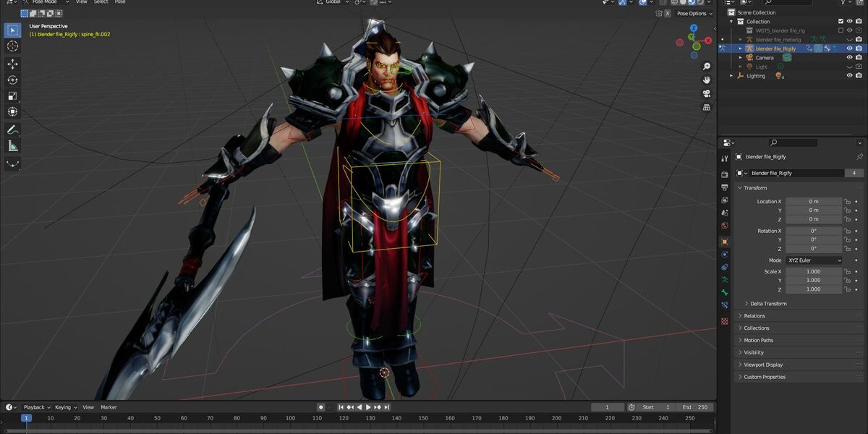This screenshot has width=868, height=434.
Task: Expand the Camera outliner item
Action: (741, 58)
